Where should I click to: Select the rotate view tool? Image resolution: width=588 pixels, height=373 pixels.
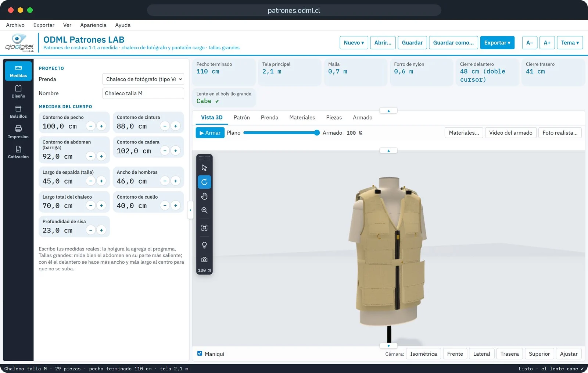click(204, 182)
